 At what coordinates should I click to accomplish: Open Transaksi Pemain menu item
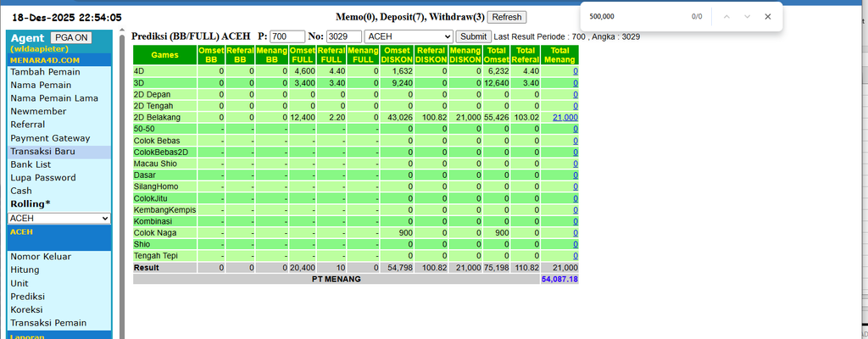pos(48,323)
